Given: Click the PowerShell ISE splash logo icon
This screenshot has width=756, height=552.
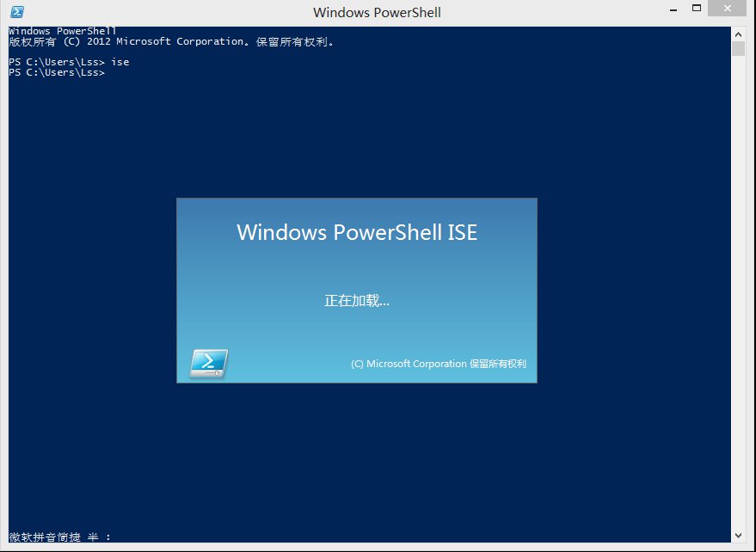Looking at the screenshot, I should [x=208, y=363].
